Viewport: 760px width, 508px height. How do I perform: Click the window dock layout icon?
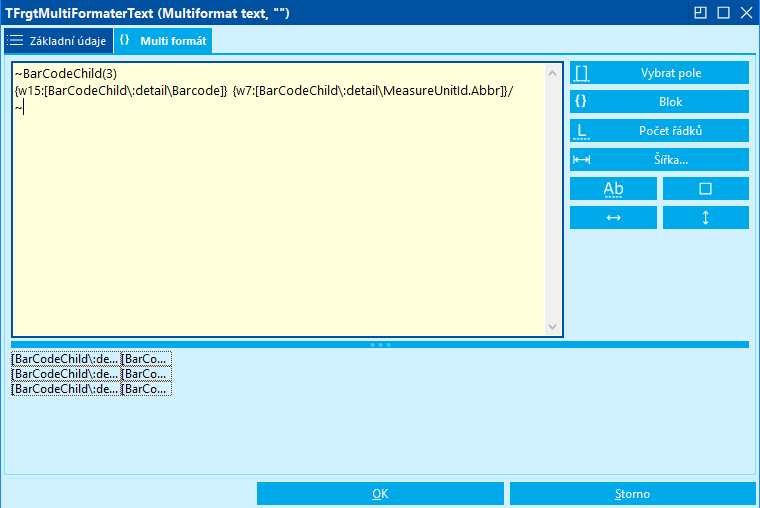coord(700,13)
